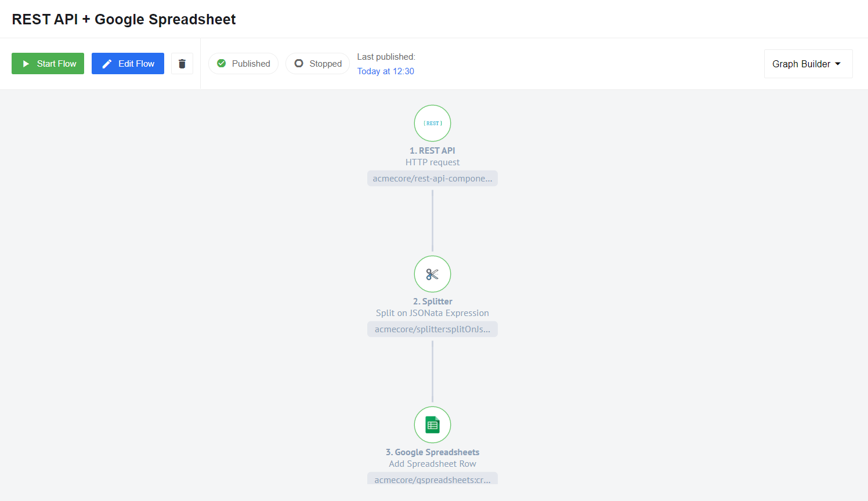Click the Start Flow button
Screen dimensions: 868x501
point(48,64)
